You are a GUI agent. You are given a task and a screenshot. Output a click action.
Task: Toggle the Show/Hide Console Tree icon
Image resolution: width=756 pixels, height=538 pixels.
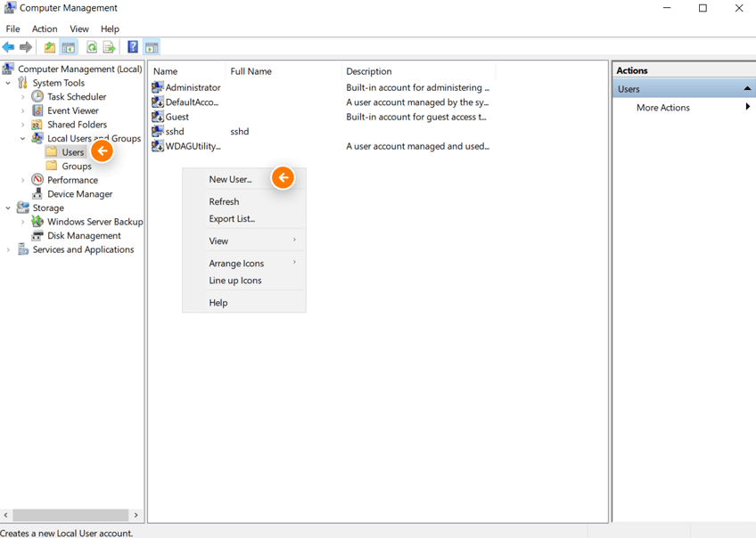(70, 47)
